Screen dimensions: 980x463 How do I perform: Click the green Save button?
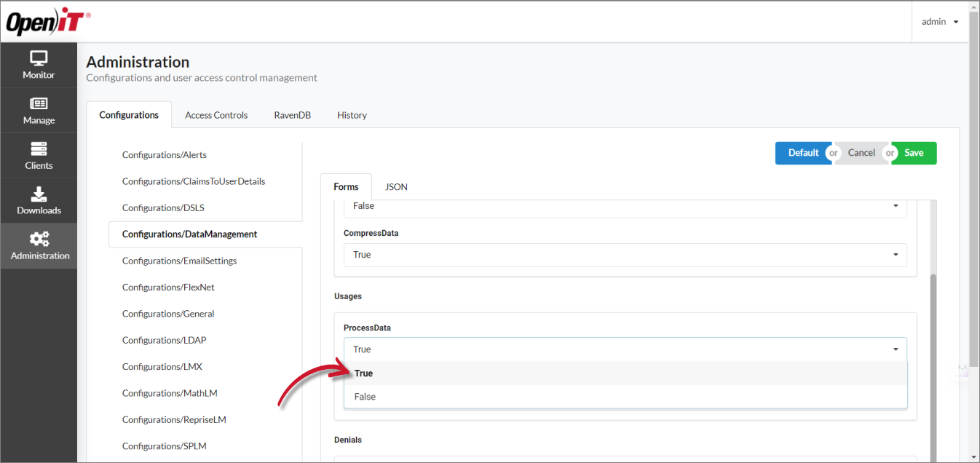pos(914,153)
